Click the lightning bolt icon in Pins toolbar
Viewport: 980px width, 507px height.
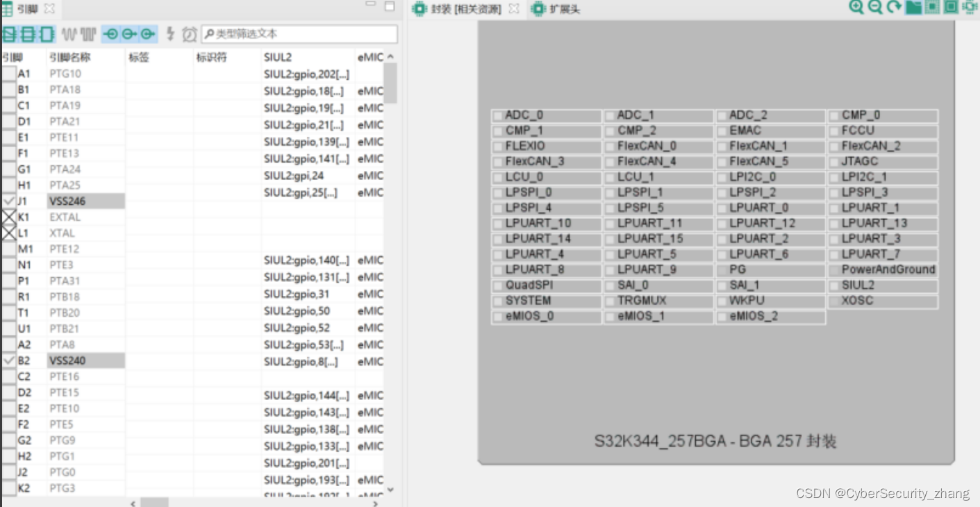pyautogui.click(x=170, y=33)
